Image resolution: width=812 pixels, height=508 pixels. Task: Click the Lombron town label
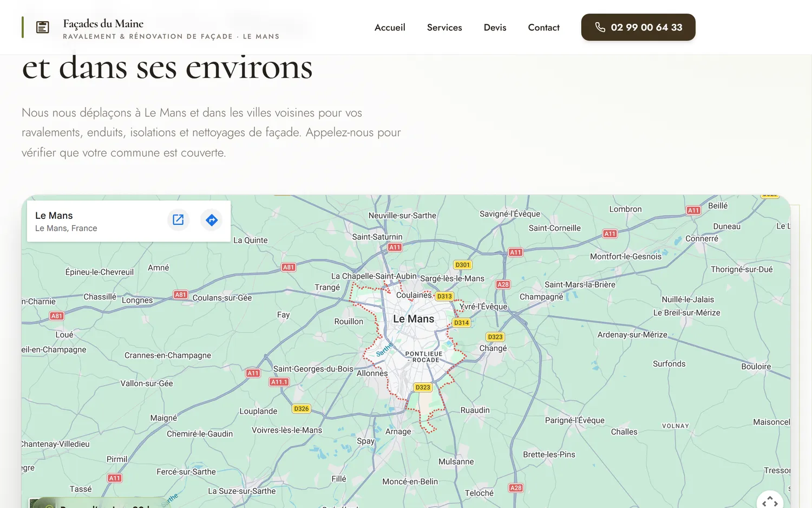[625, 209]
